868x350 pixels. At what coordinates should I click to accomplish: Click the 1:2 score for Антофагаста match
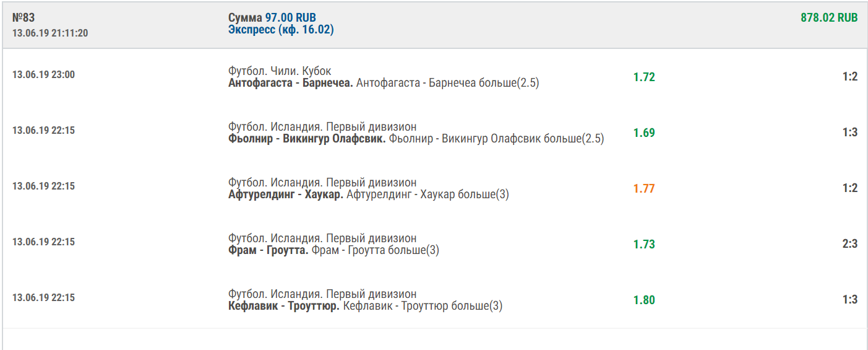point(849,77)
